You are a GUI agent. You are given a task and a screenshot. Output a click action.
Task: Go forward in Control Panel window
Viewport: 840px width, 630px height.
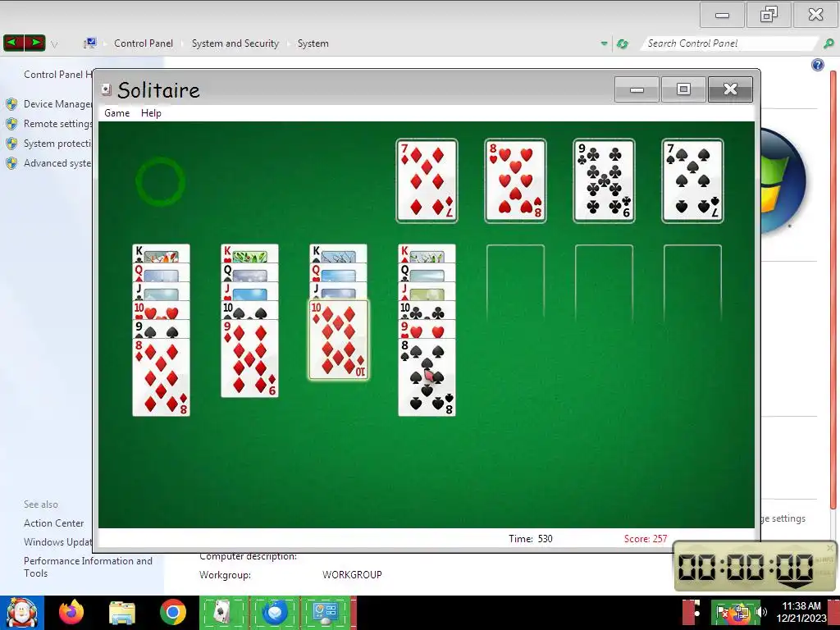34,43
